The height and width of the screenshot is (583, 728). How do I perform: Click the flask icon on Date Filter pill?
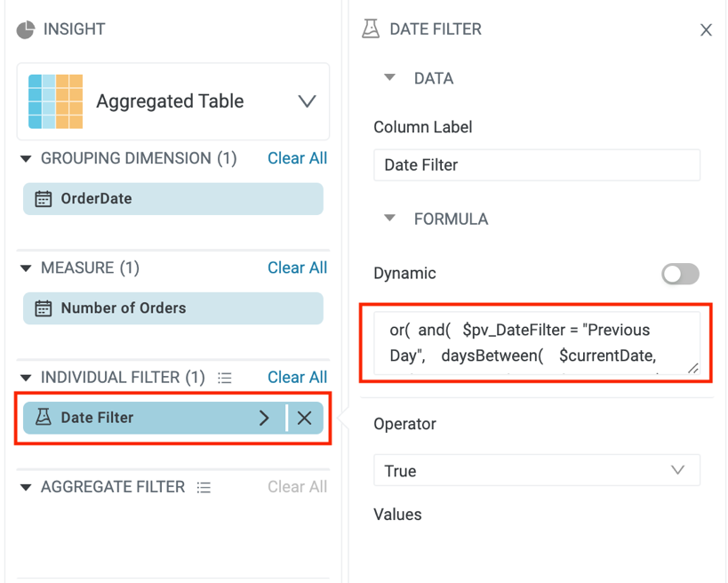43,418
